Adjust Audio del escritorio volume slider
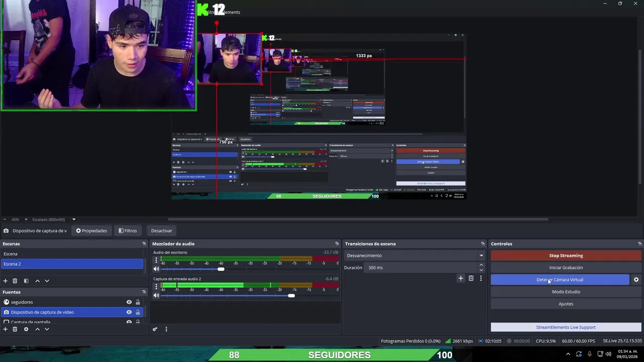Viewport: 644px width, 362px height. [x=221, y=269]
